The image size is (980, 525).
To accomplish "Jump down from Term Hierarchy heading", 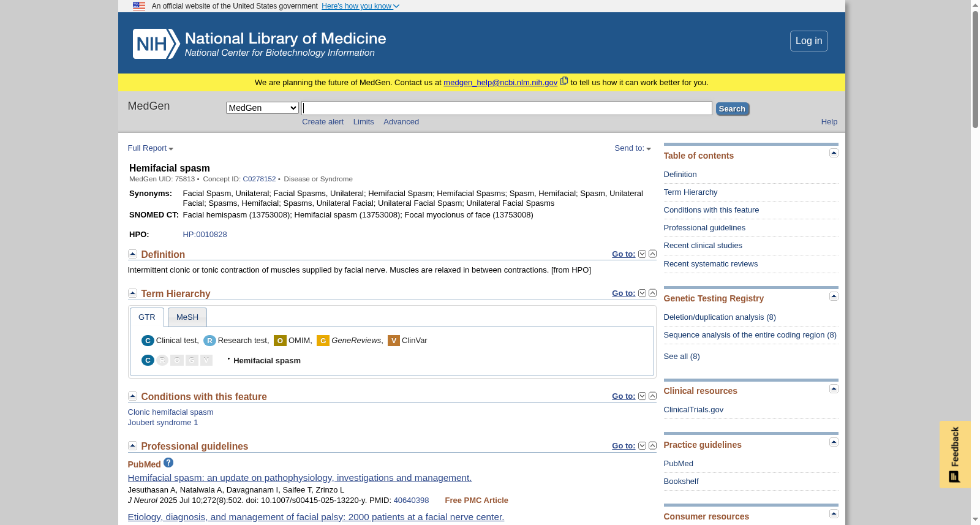I will tap(642, 293).
